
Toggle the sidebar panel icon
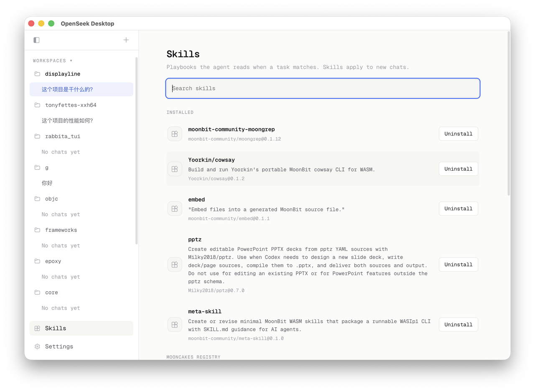(36, 40)
